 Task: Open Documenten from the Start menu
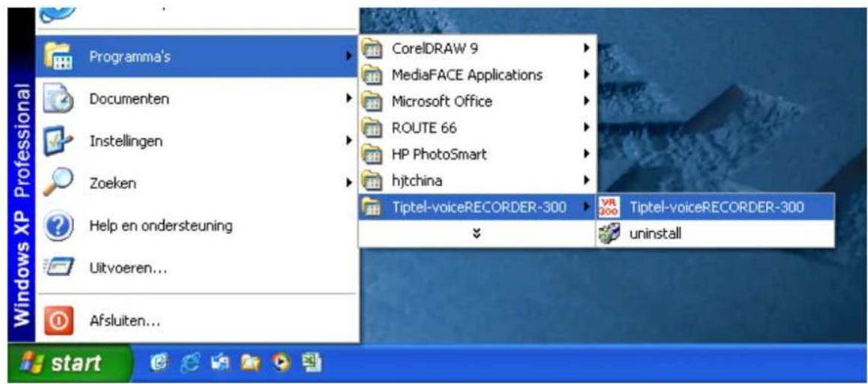point(197,99)
